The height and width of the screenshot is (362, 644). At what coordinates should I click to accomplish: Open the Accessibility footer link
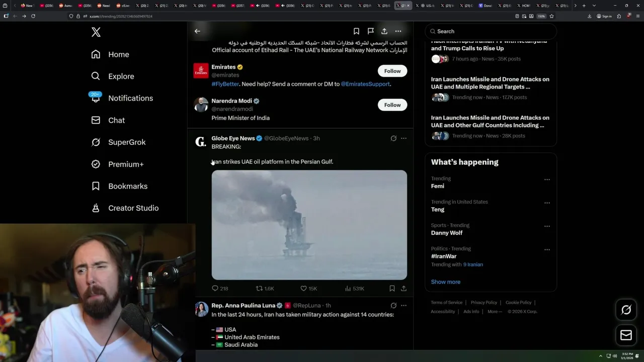pyautogui.click(x=443, y=312)
